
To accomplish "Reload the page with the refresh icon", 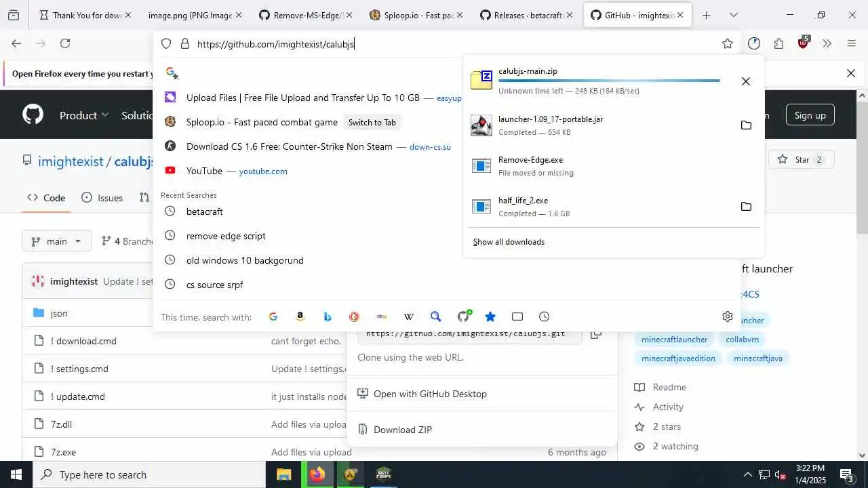I will [65, 43].
